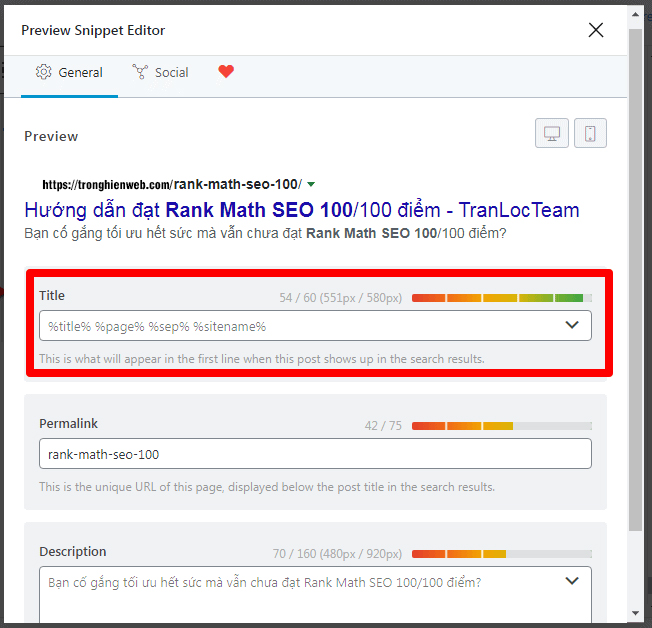Click the '42 / 75' permalink counter
This screenshot has width=652, height=628.
383,426
